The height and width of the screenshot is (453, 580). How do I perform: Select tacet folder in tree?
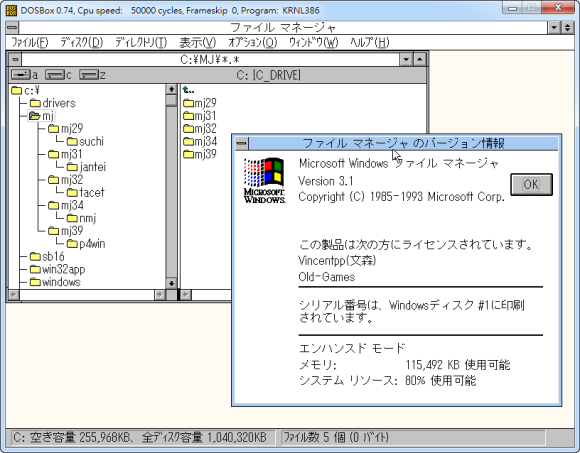click(x=85, y=192)
